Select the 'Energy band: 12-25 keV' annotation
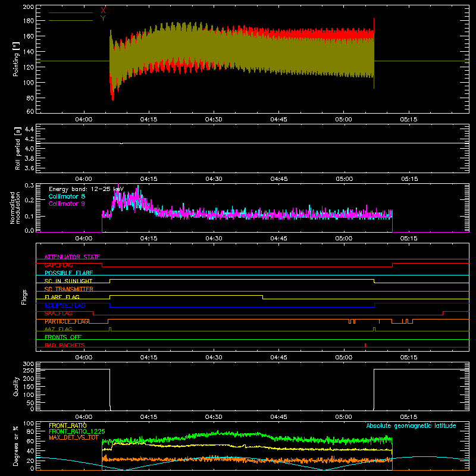The width and height of the screenshot is (476, 476). coord(86,189)
